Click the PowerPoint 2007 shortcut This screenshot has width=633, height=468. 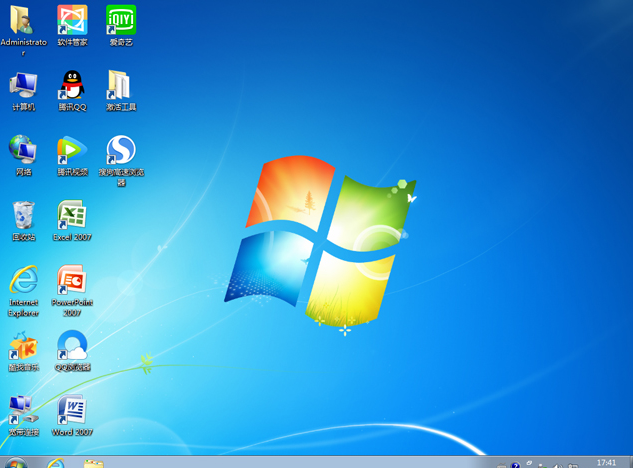(72, 281)
